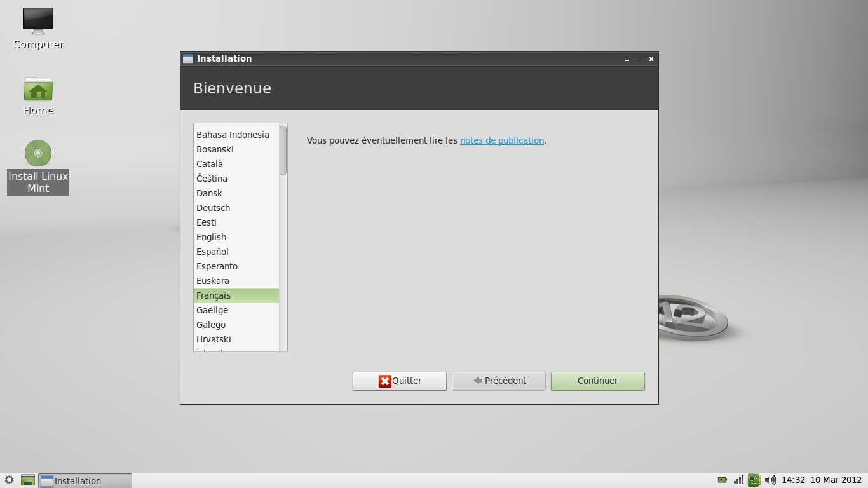The image size is (868, 488).
Task: Click the show desktop icon in panel
Action: click(27, 480)
